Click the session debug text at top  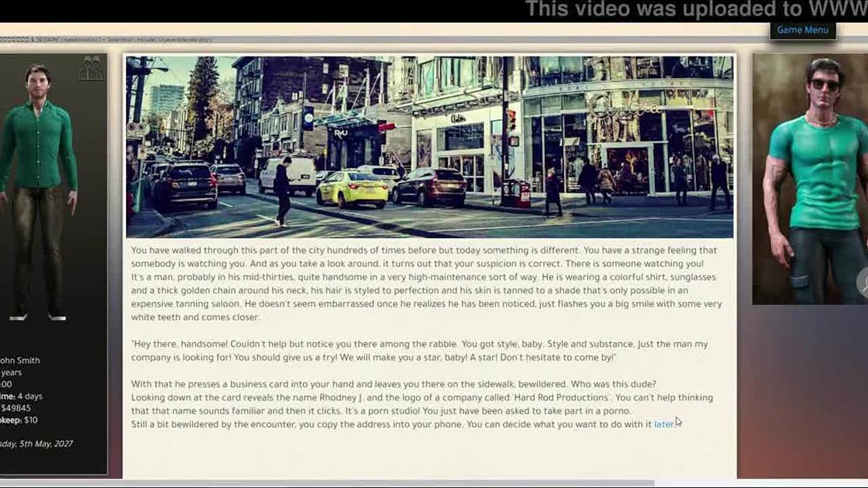[108, 40]
